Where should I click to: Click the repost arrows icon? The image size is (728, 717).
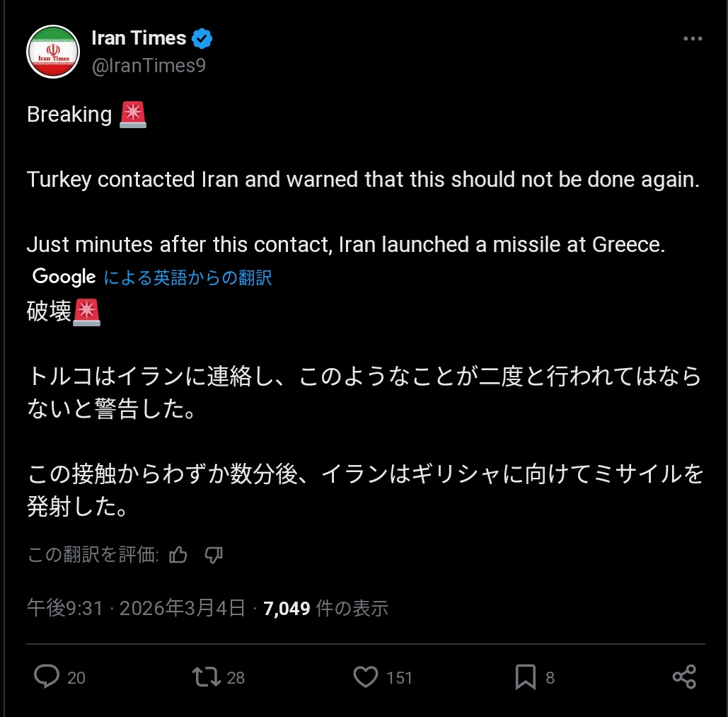coord(207,677)
